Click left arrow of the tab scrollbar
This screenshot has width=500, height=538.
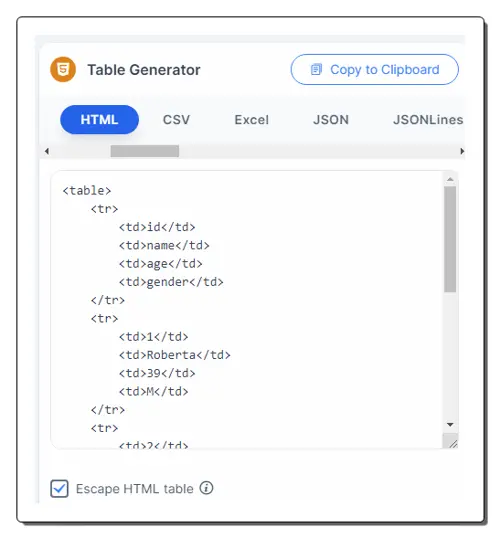[47, 151]
